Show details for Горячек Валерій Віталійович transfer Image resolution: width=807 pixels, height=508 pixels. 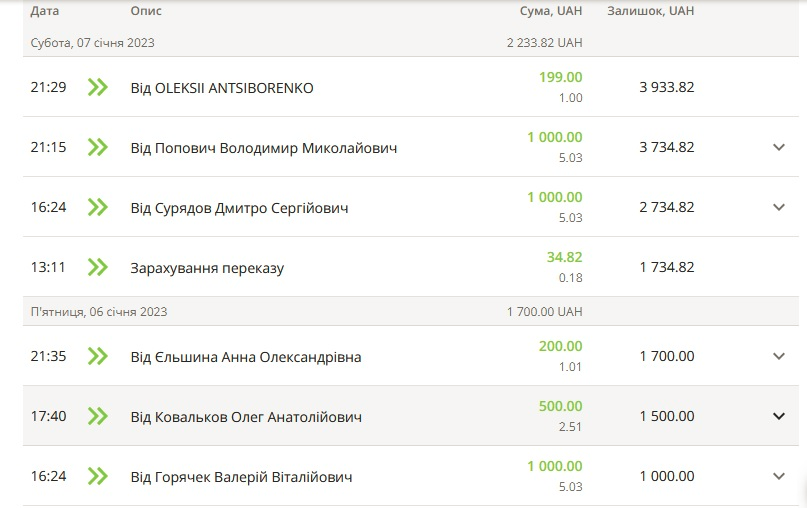779,476
